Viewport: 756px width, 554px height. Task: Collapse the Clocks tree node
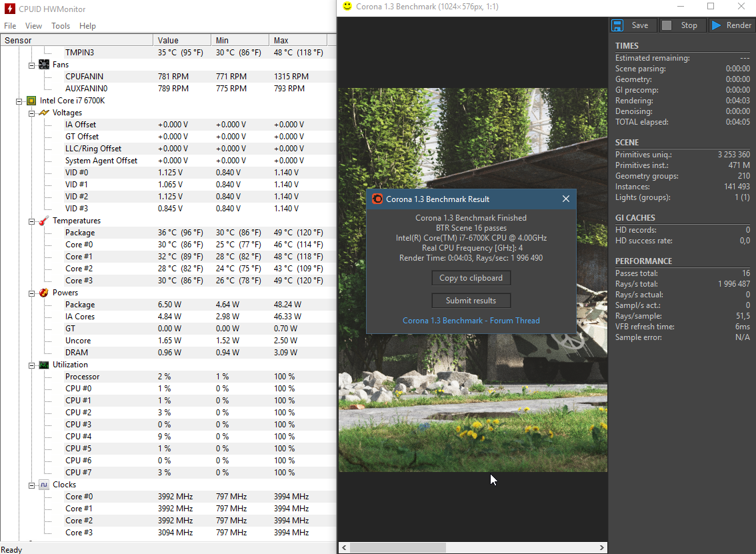31,485
